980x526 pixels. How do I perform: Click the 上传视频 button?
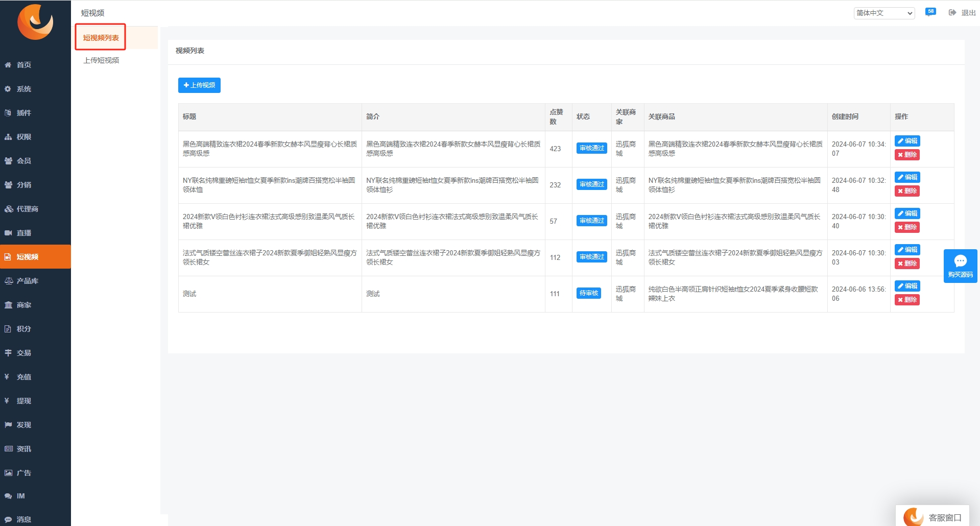coord(199,85)
